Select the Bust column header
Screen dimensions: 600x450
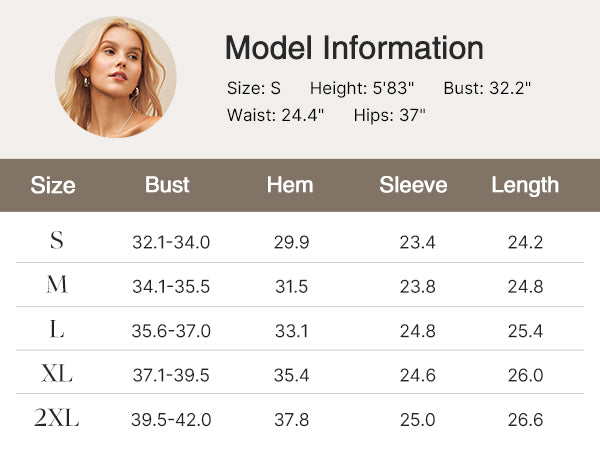tap(167, 185)
